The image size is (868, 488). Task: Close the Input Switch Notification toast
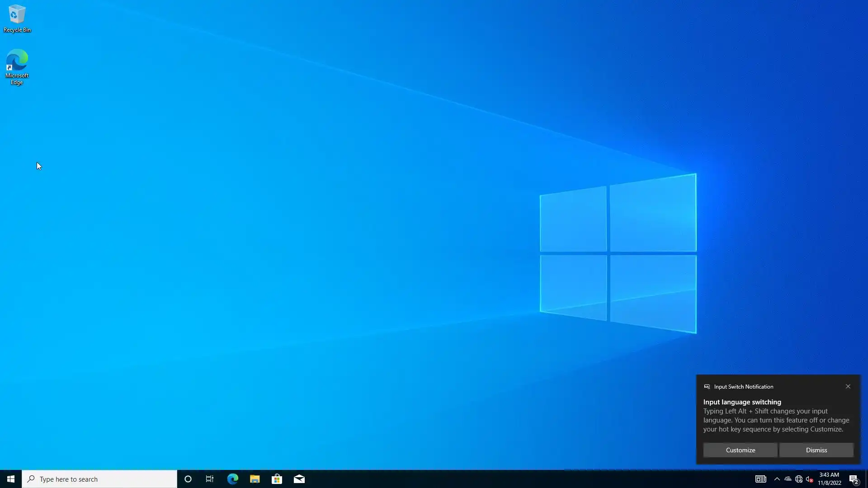pyautogui.click(x=848, y=386)
